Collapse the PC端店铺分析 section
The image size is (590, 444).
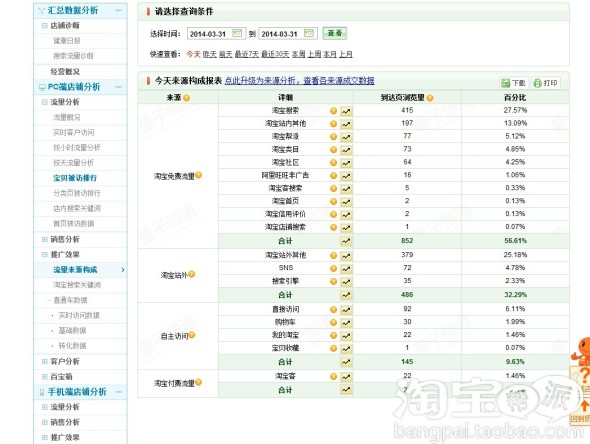click(x=119, y=87)
